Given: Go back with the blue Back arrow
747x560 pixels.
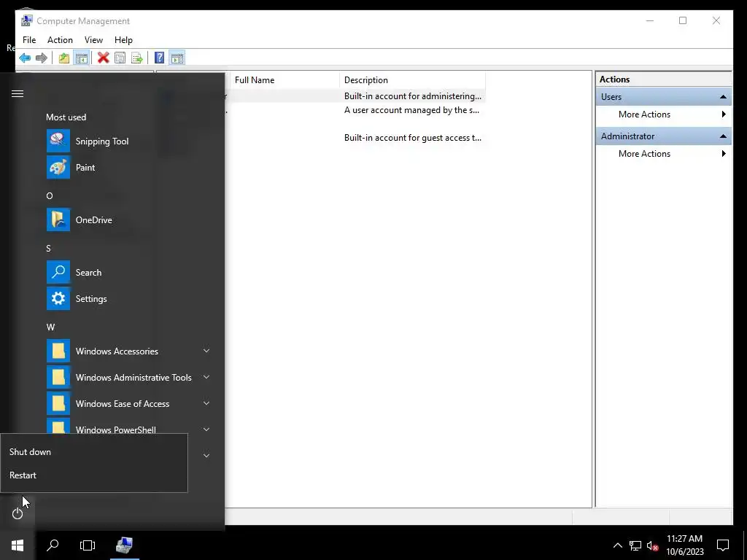Looking at the screenshot, I should coord(25,58).
